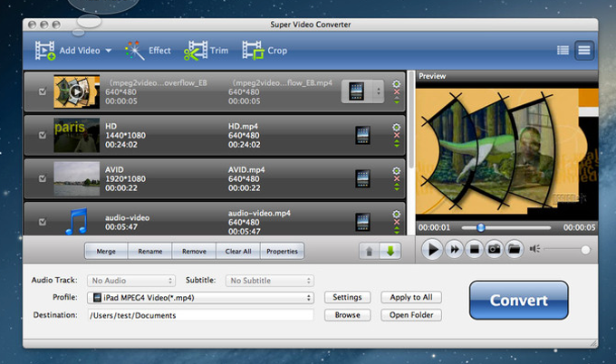The image size is (616, 364).
Task: Click the Convert button
Action: (x=518, y=300)
